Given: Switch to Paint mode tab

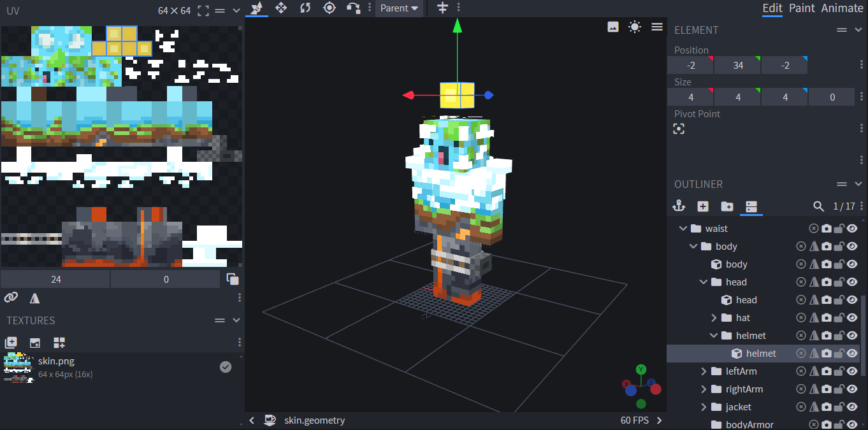Looking at the screenshot, I should point(802,8).
